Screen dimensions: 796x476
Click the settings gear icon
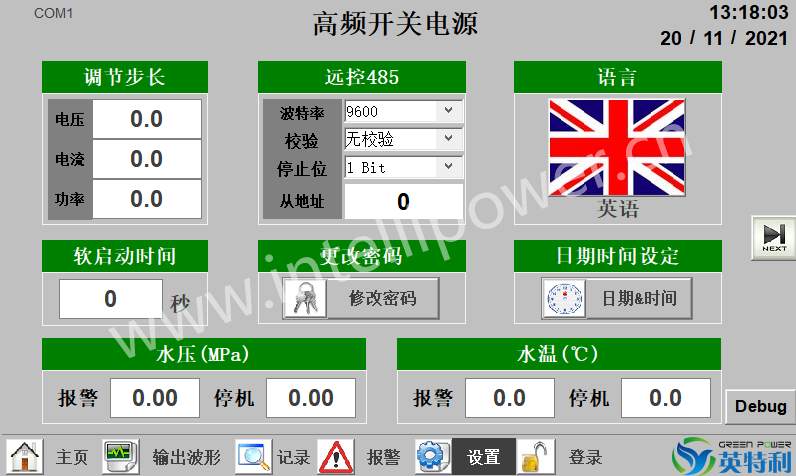[432, 456]
